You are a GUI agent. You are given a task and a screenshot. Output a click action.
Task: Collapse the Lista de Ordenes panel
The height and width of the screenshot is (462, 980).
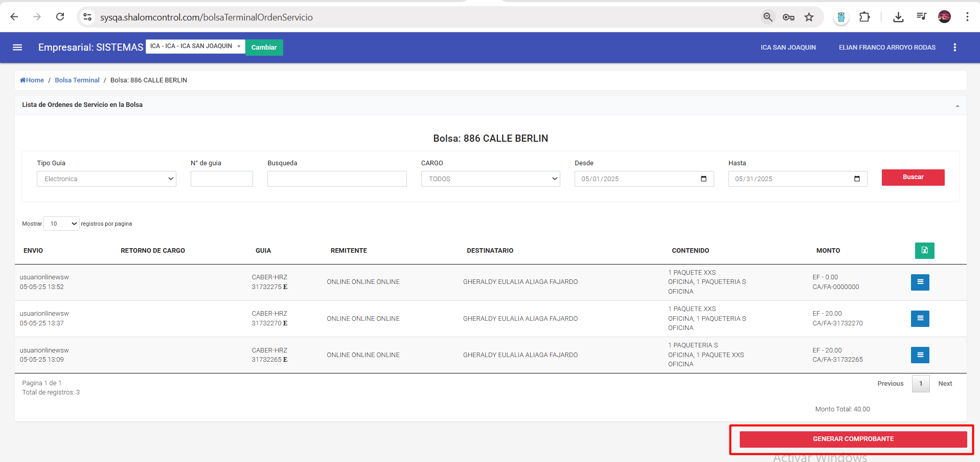957,105
